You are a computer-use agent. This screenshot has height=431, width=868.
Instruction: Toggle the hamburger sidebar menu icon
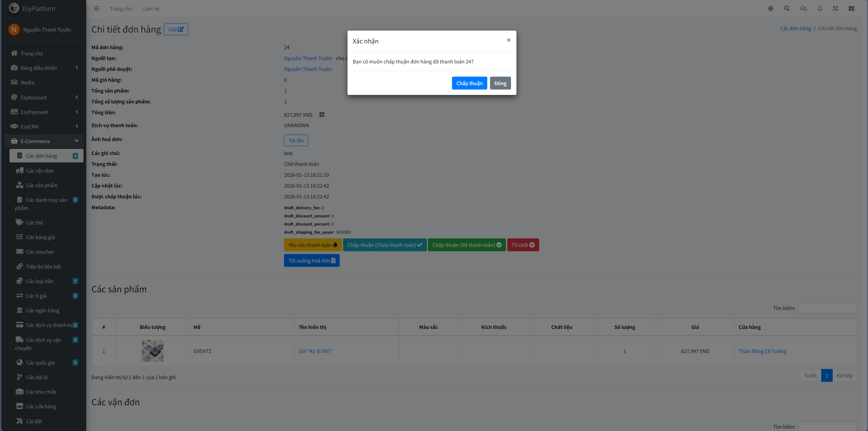click(x=97, y=8)
